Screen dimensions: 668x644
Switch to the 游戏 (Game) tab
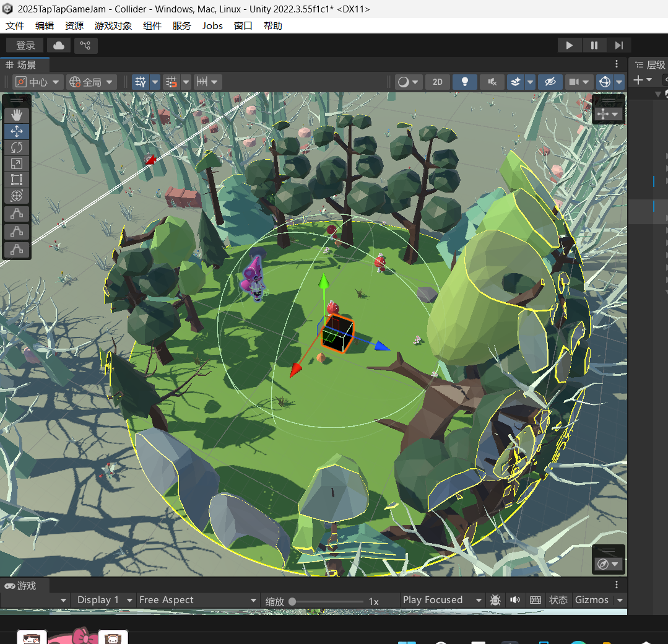[21, 586]
